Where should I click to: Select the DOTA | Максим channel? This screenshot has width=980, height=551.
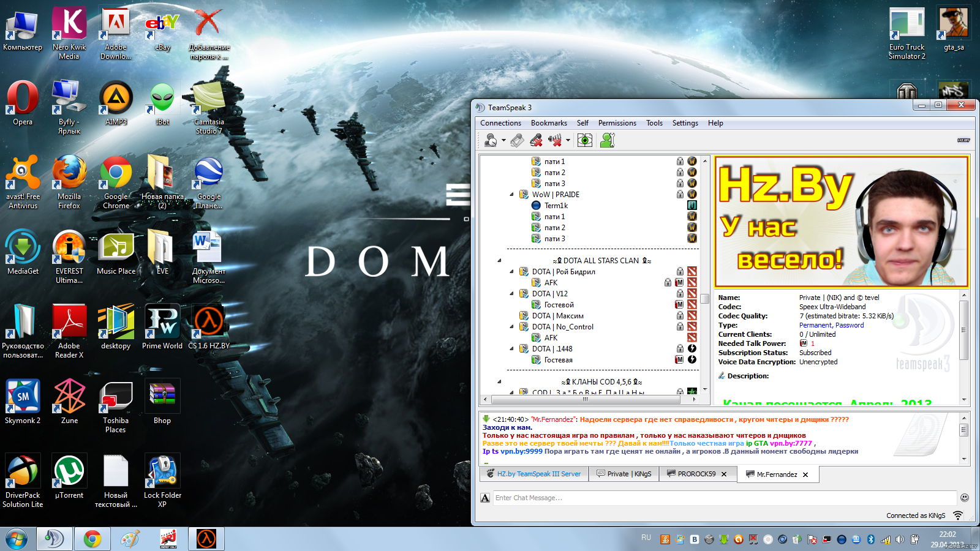557,316
